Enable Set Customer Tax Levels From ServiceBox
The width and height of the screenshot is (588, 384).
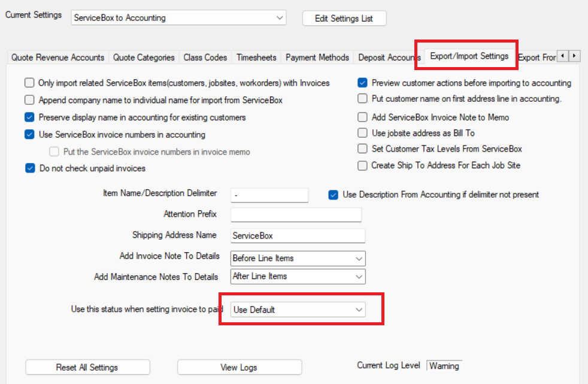(362, 149)
